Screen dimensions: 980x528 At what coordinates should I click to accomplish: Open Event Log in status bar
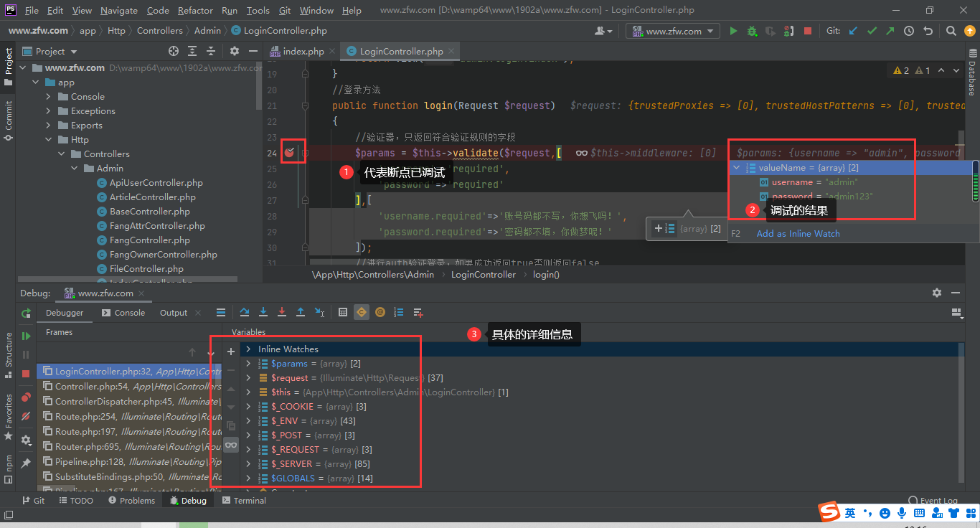933,501
